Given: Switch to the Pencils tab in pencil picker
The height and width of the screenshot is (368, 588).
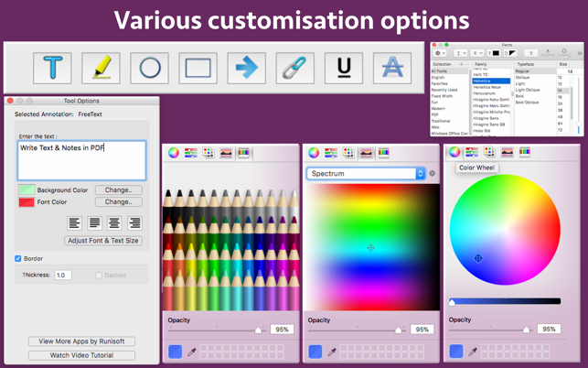Looking at the screenshot, I should click(243, 153).
